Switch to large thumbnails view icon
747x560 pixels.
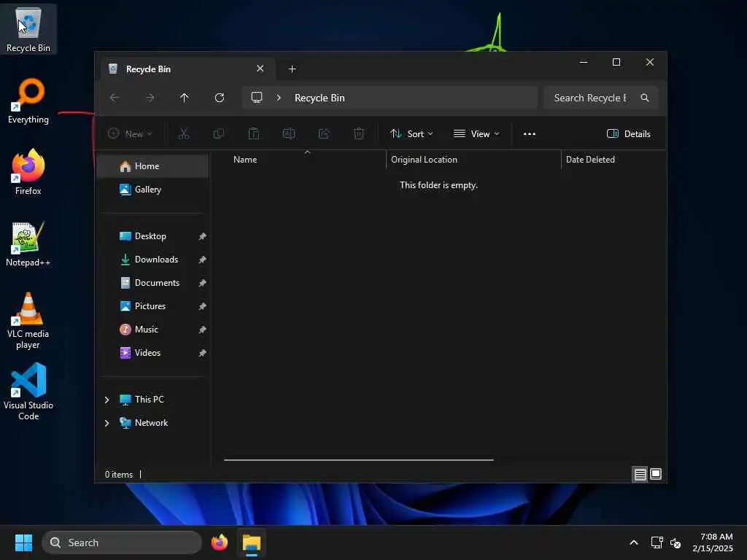[x=656, y=474]
